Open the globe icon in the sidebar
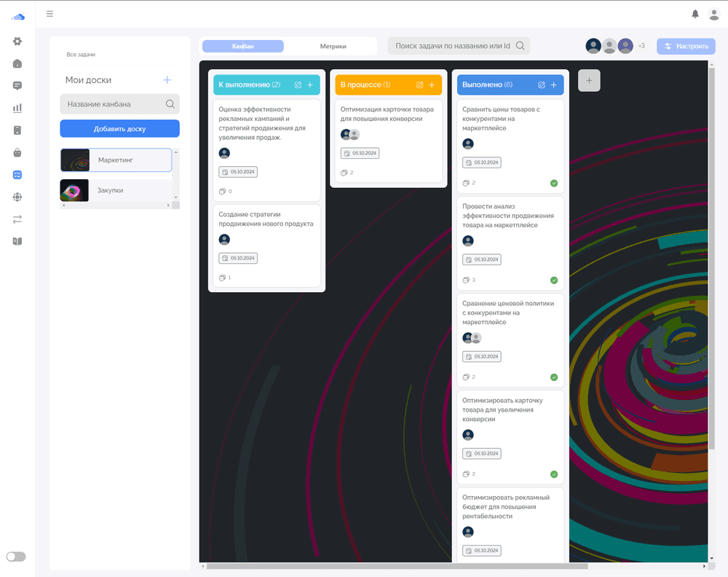Image resolution: width=728 pixels, height=577 pixels. pyautogui.click(x=17, y=197)
